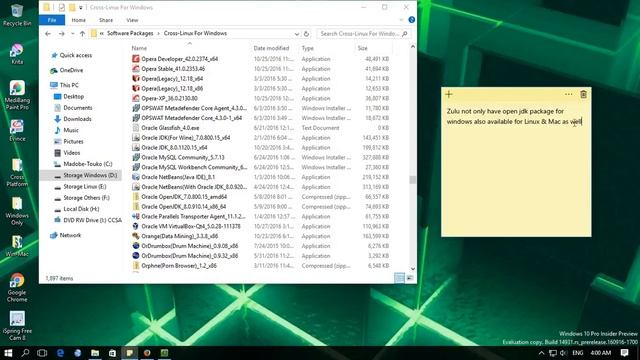The image size is (640, 360).
Task: Open Google Chrome desktop icon
Action: coord(17,288)
